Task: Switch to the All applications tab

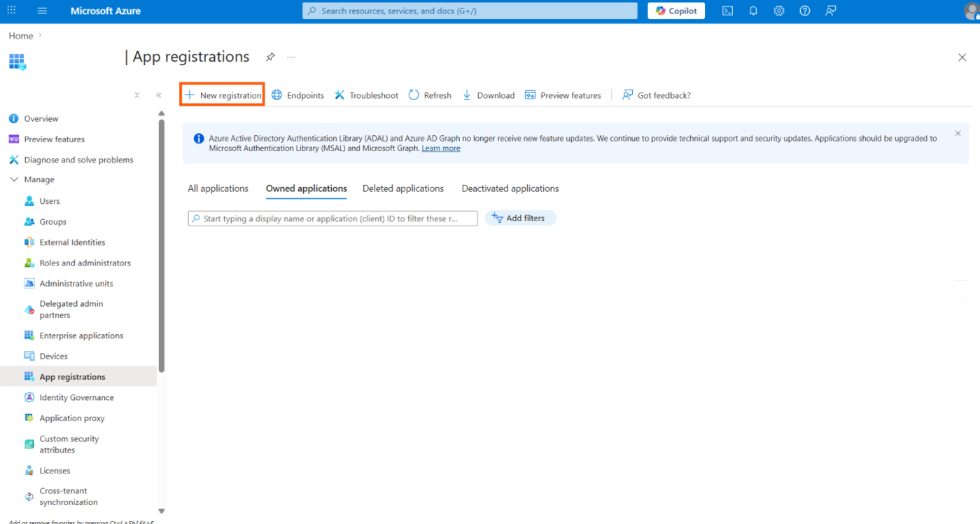Action: pos(218,188)
